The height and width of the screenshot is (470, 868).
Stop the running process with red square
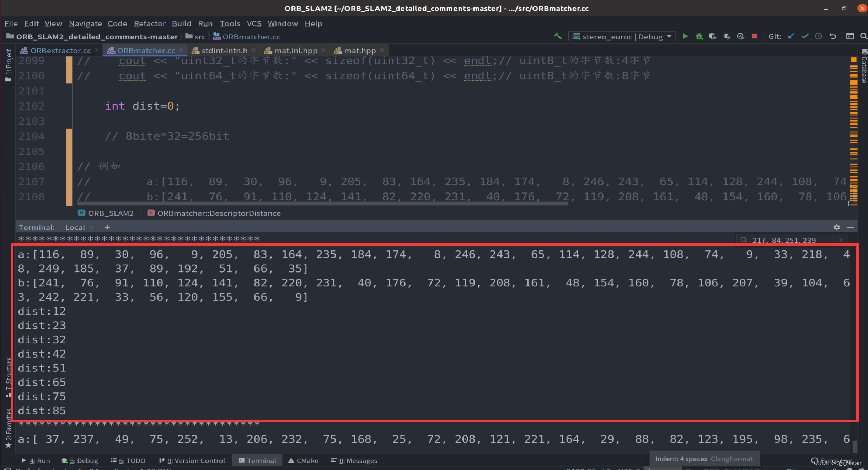point(755,37)
